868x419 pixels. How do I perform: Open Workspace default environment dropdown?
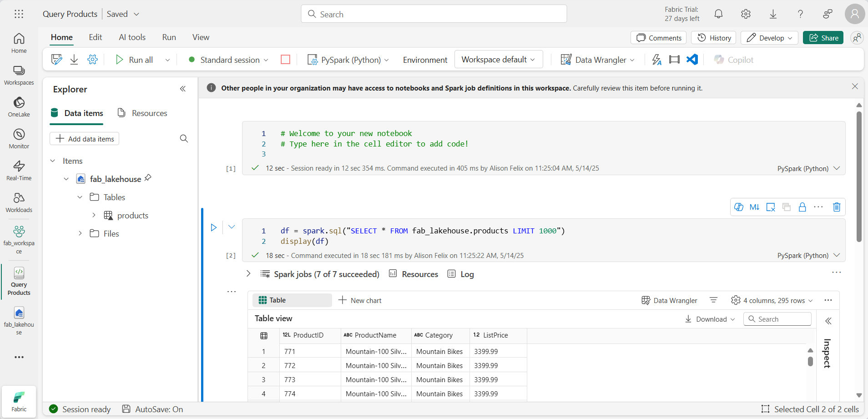[499, 60]
